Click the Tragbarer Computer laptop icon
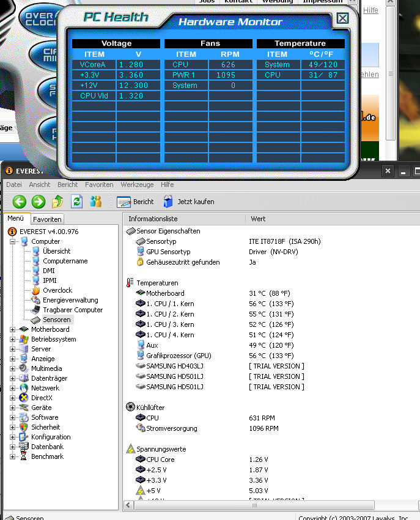 35,310
